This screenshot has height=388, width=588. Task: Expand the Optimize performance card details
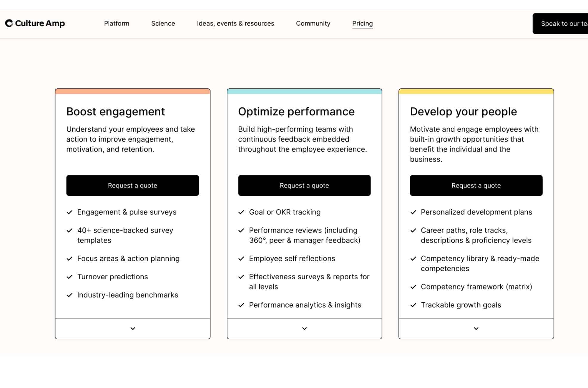[x=304, y=329]
